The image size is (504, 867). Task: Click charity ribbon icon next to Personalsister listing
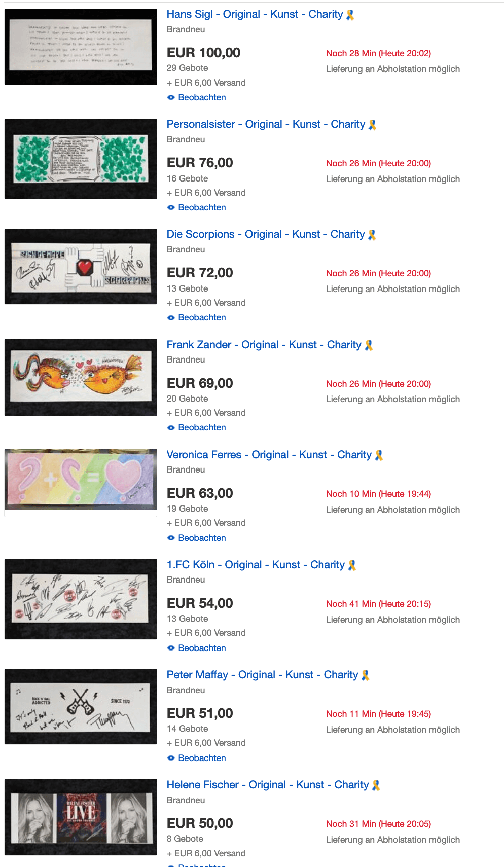(x=372, y=125)
